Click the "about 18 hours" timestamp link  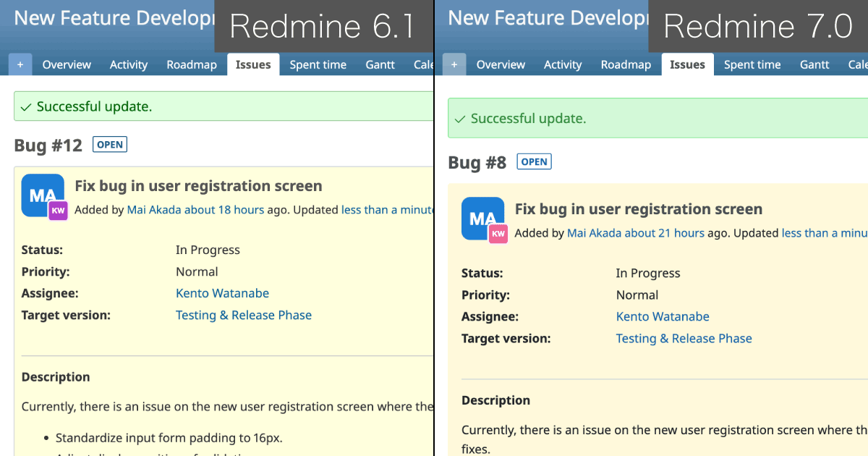click(x=224, y=210)
